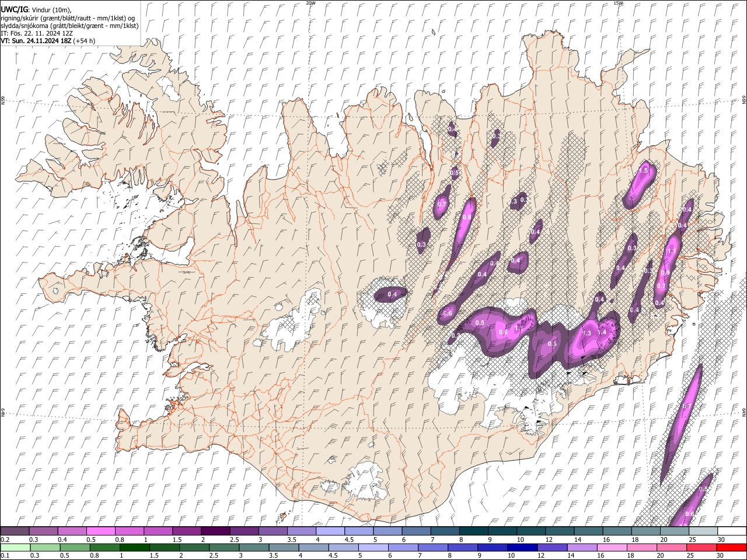Pick lavender top swatch between 4 and 4.5
Screen dimensions: 747x560
coord(330,531)
